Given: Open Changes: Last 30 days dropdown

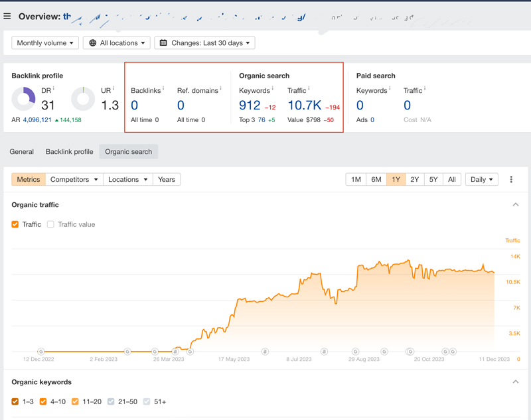Looking at the screenshot, I should click(204, 43).
